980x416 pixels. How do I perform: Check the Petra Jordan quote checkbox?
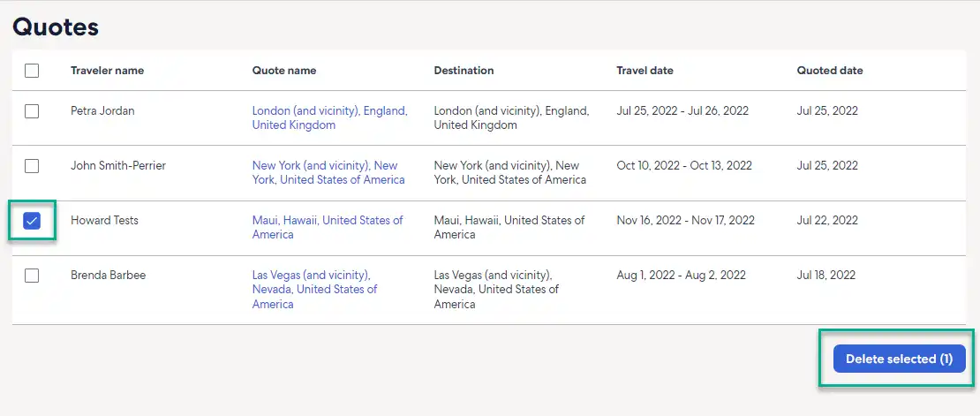[31, 111]
